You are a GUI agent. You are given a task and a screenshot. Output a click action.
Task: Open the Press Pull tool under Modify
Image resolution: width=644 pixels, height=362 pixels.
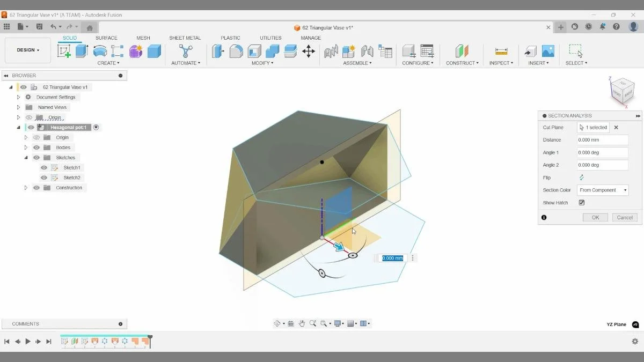pos(218,51)
